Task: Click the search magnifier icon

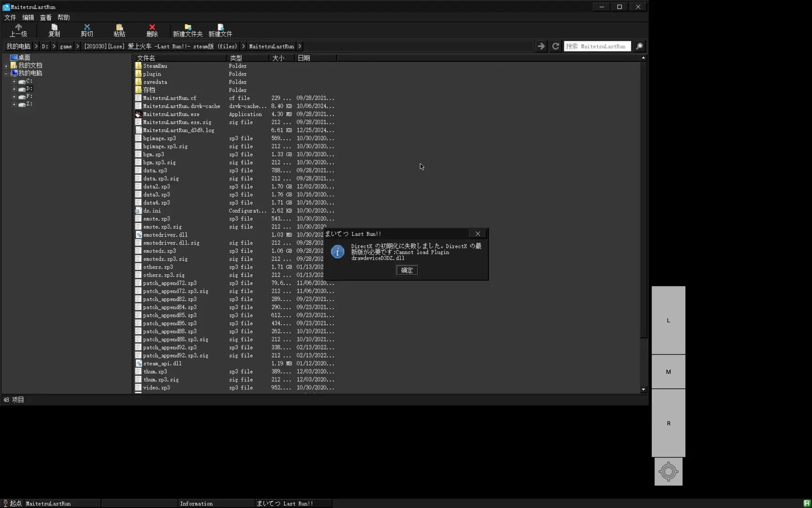Action: click(x=639, y=46)
